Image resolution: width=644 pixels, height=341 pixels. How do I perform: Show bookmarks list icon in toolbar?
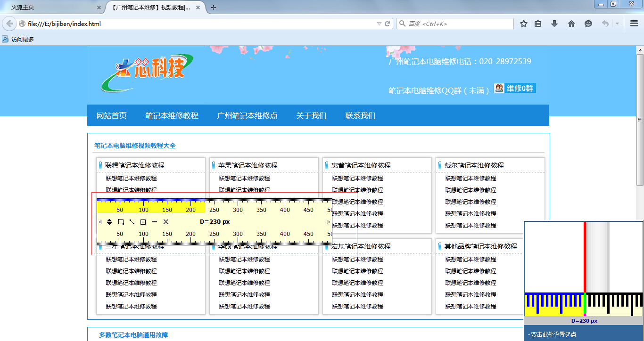point(538,24)
